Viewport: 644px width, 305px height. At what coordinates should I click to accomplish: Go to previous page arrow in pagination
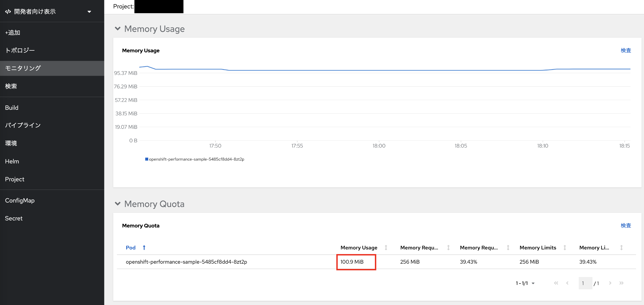[567, 283]
